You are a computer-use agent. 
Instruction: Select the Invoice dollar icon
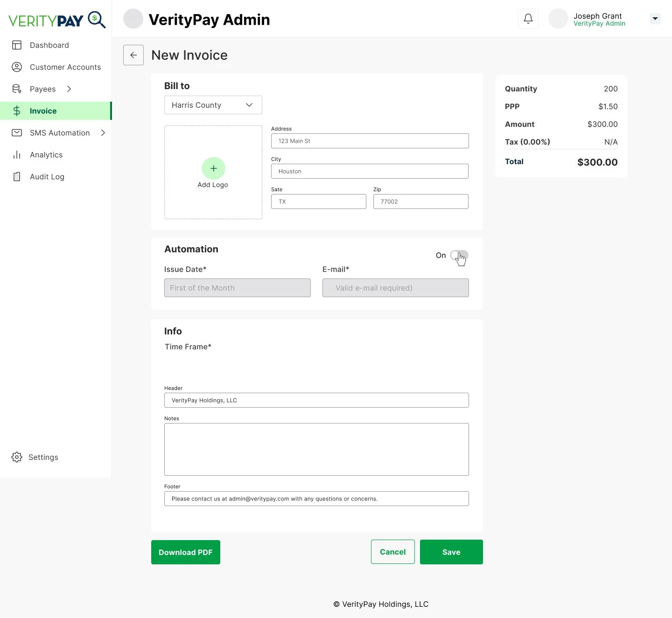tap(17, 111)
